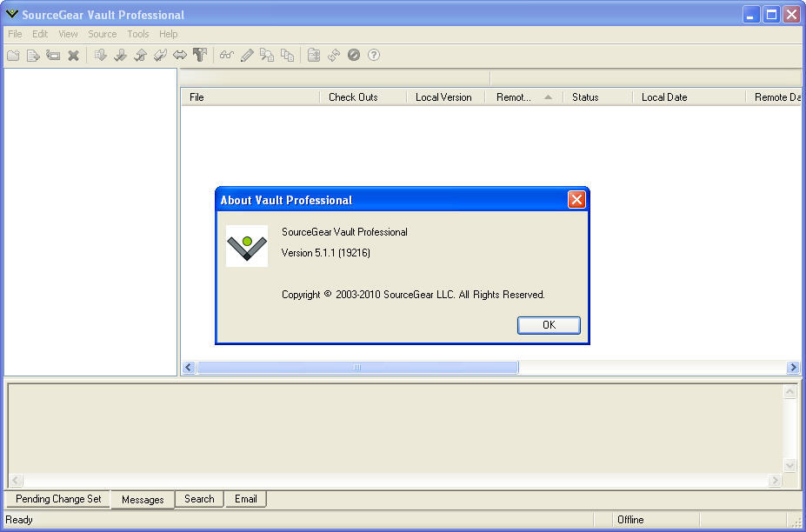This screenshot has height=532, width=806.
Task: Switch to the Search tab
Action: coord(199,499)
